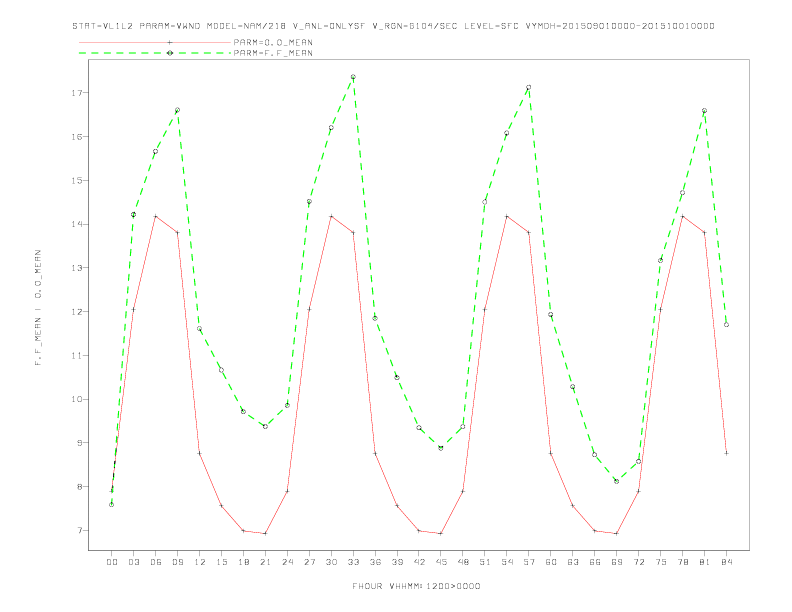This screenshot has height=612, width=792.
Task: Click the y-axis tick label 7
Action: (80, 531)
